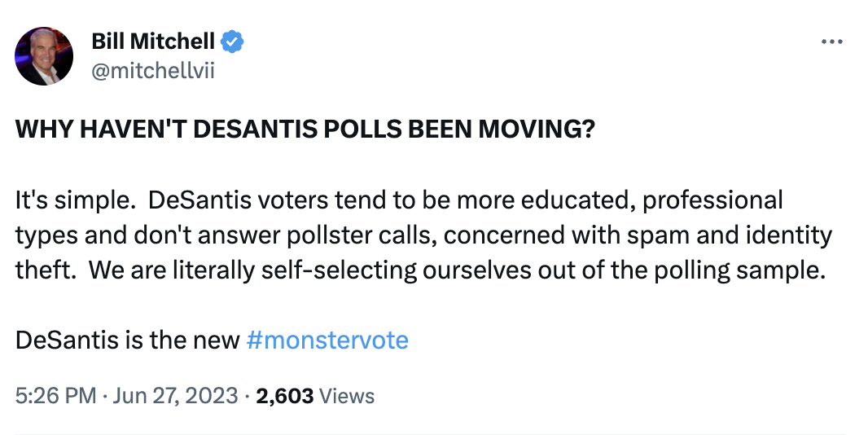Image resolution: width=868 pixels, height=435 pixels.
Task: Click the word "MOVING?" in the headline
Action: (537, 129)
